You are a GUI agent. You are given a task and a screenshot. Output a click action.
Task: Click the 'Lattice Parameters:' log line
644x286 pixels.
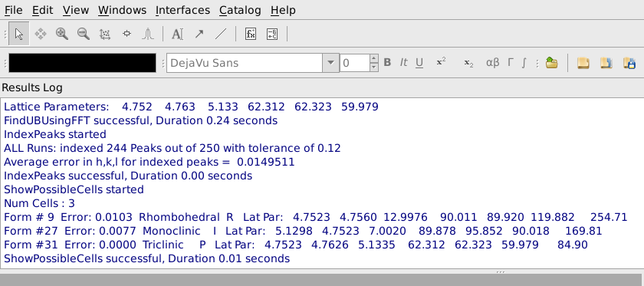pos(191,107)
